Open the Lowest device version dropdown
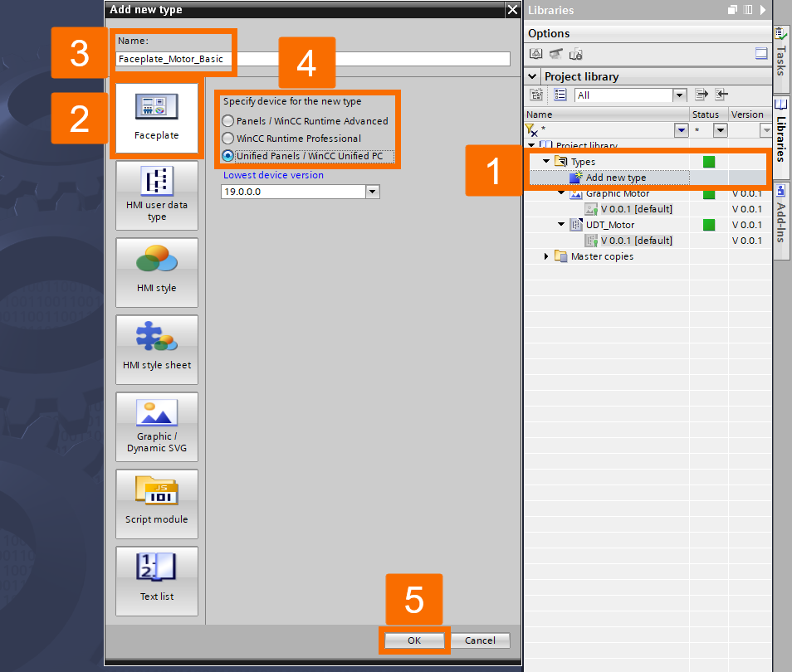This screenshot has width=792, height=672. (x=372, y=191)
